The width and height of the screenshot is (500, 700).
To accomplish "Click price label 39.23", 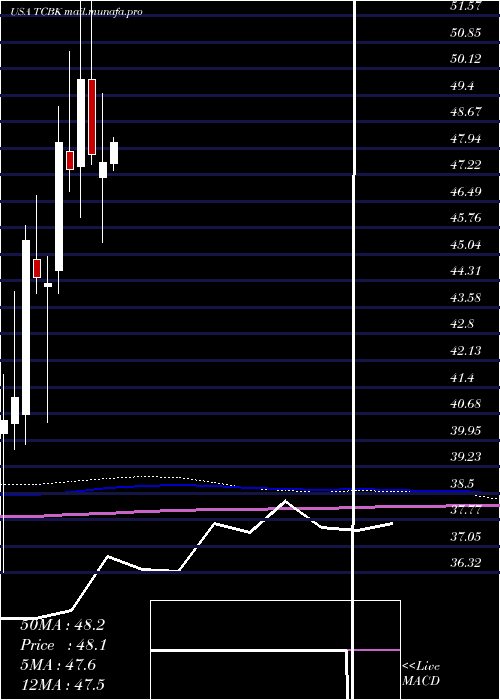I will [467, 457].
